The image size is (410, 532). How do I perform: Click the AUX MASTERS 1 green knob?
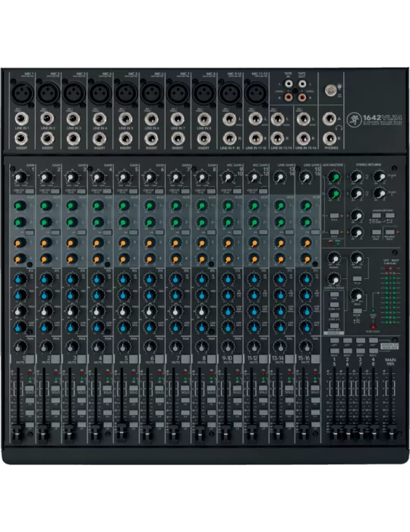coord(335,177)
